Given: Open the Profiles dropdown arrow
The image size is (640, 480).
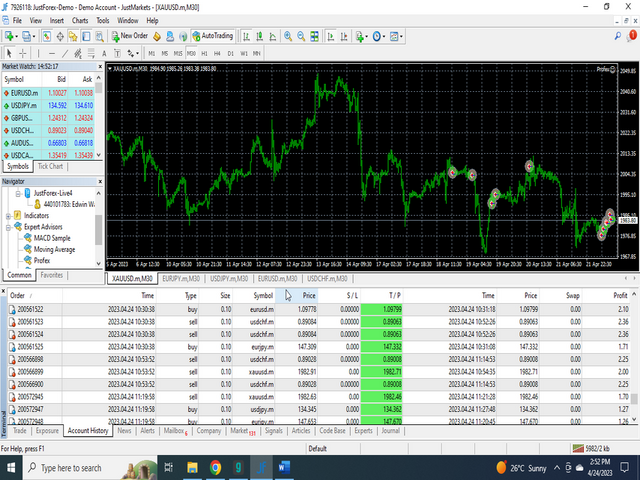Looking at the screenshot, I should (x=34, y=36).
